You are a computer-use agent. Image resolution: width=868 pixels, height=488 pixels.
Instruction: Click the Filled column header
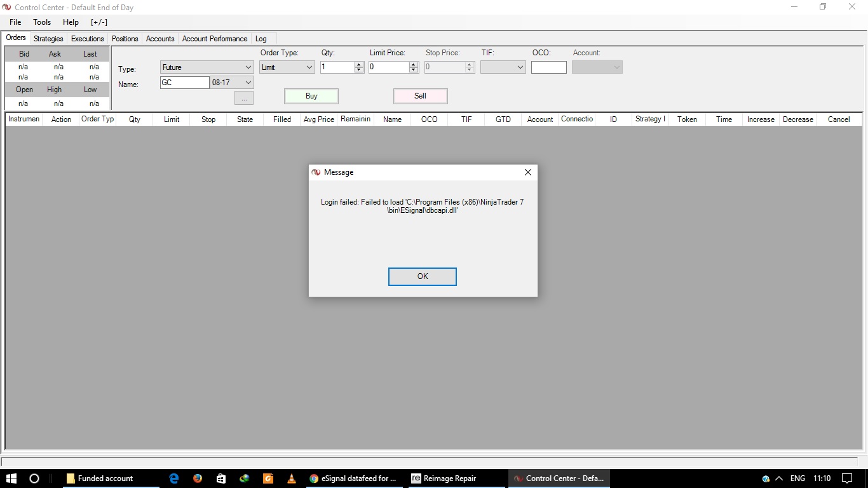coord(282,119)
